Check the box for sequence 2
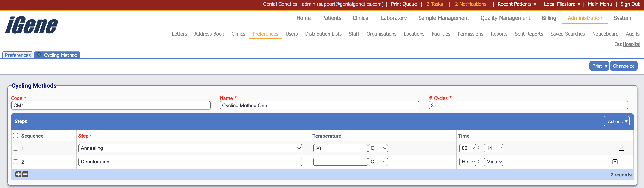Image resolution: width=644 pixels, height=188 pixels. [15, 162]
